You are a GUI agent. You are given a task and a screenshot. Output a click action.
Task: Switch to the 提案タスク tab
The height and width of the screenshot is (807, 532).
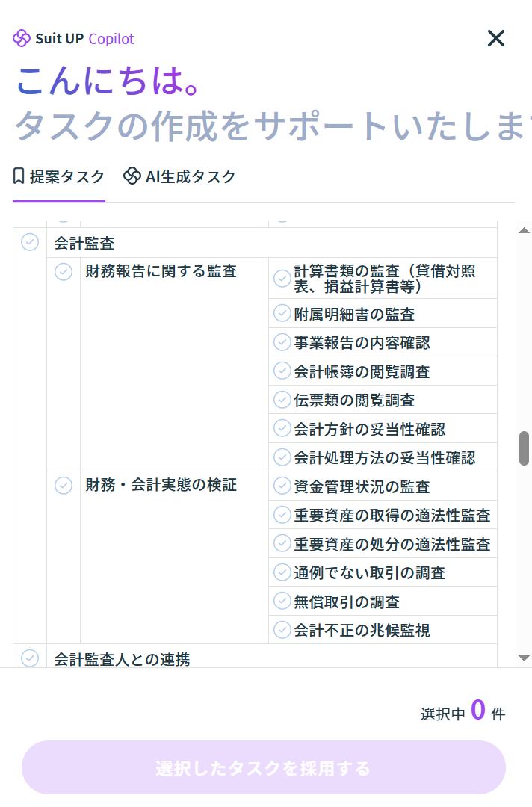point(59,177)
